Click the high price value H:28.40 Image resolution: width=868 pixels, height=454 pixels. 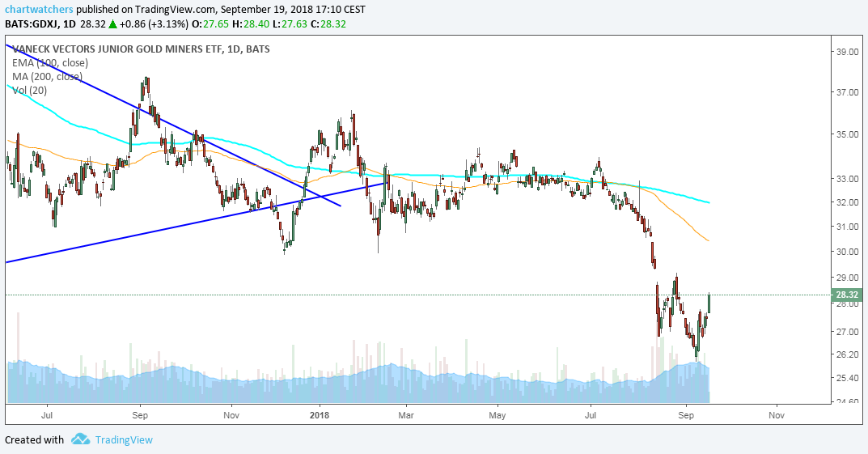pos(250,23)
